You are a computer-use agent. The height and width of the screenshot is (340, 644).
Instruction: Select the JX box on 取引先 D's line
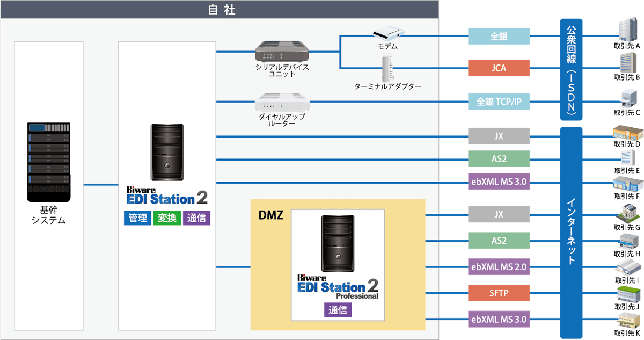[x=499, y=136]
